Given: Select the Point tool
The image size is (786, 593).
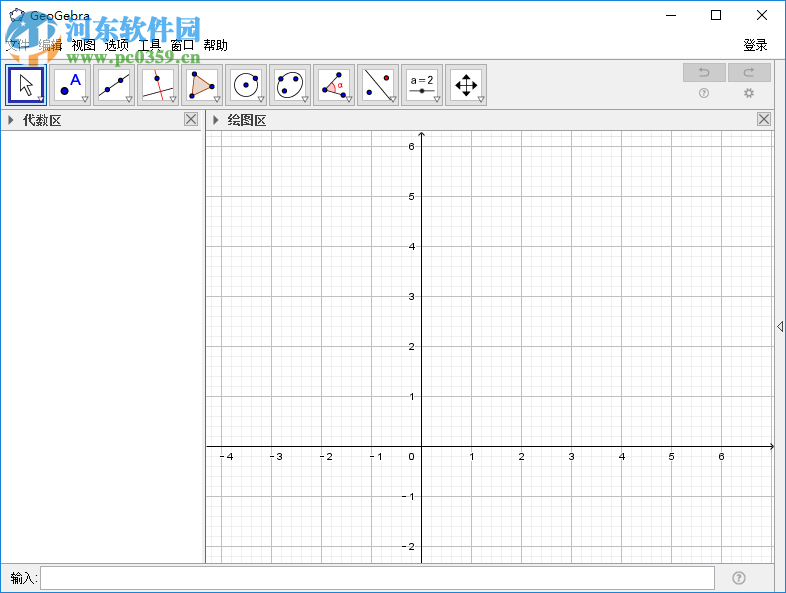Looking at the screenshot, I should (x=70, y=85).
